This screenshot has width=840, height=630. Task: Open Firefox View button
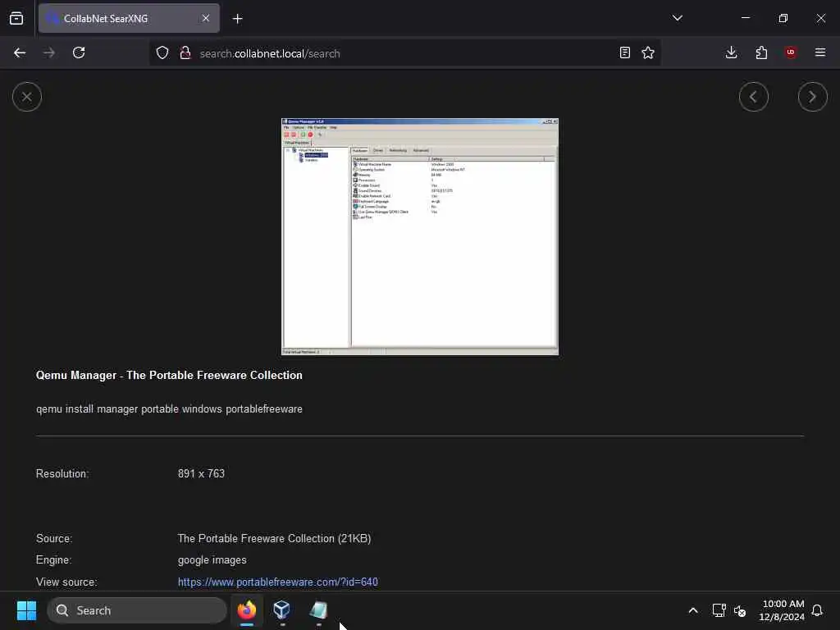[16, 18]
